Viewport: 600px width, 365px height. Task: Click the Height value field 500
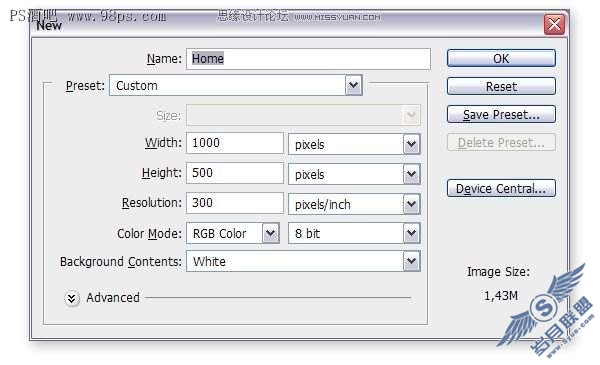pyautogui.click(x=235, y=173)
